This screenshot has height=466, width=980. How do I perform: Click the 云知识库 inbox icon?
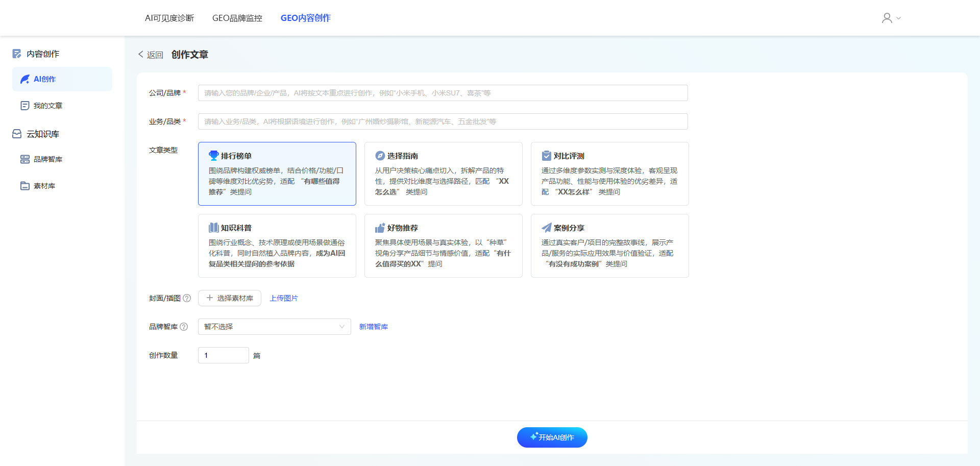(x=17, y=134)
